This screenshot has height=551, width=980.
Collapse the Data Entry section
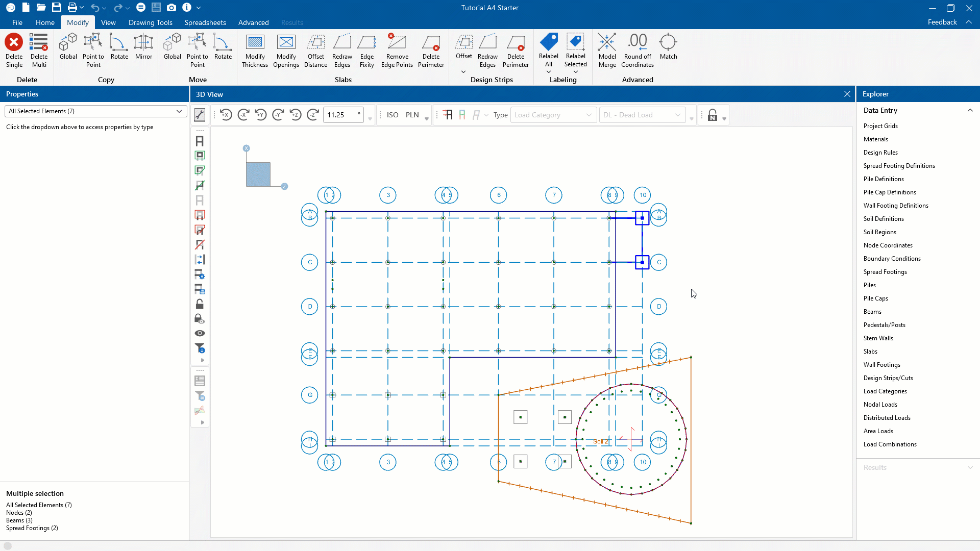tap(970, 111)
